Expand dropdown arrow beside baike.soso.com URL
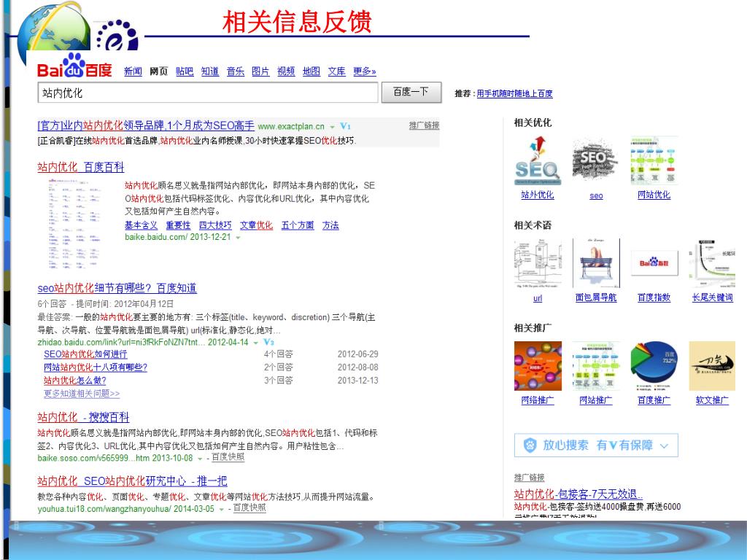The image size is (747, 560). [x=200, y=458]
